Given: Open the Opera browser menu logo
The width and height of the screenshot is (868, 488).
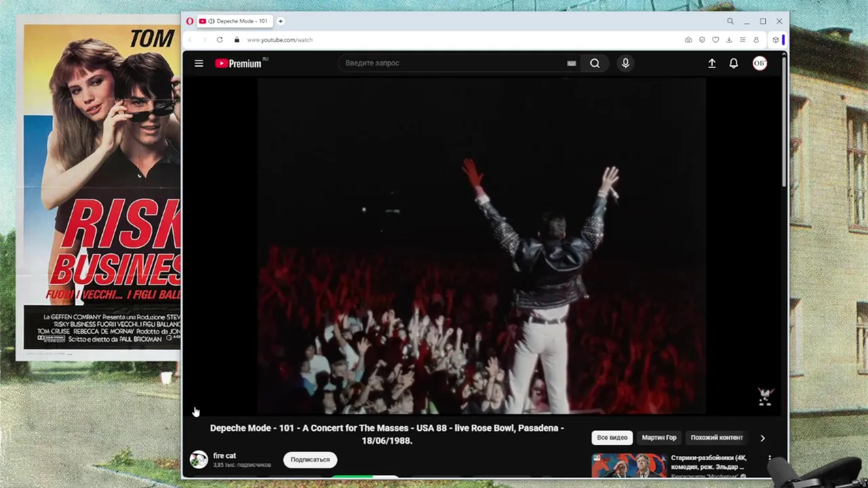Looking at the screenshot, I should point(189,21).
